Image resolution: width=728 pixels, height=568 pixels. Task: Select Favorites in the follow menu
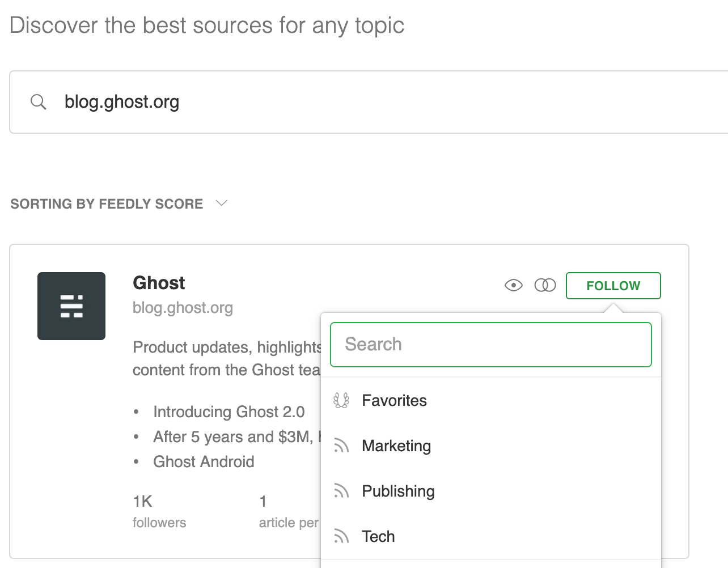[x=395, y=401]
